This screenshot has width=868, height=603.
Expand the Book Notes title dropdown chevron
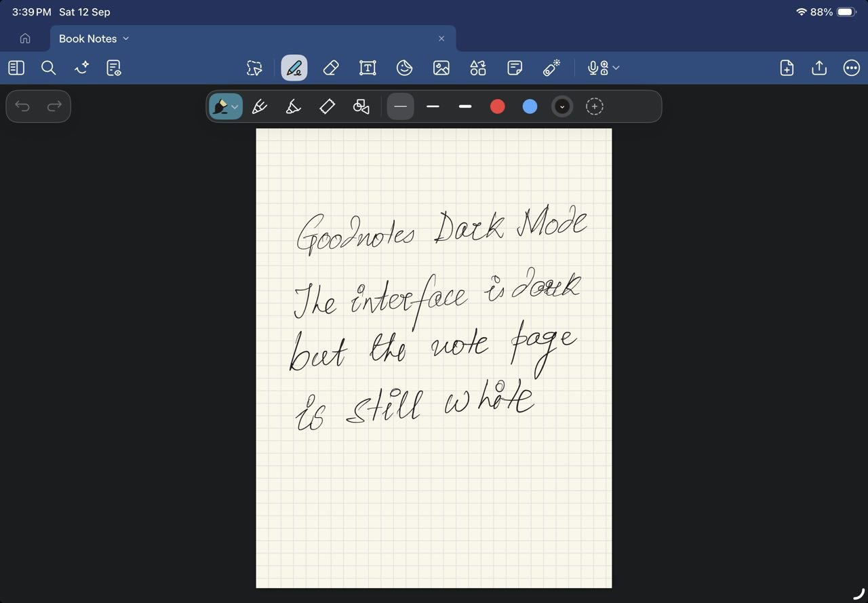click(126, 39)
